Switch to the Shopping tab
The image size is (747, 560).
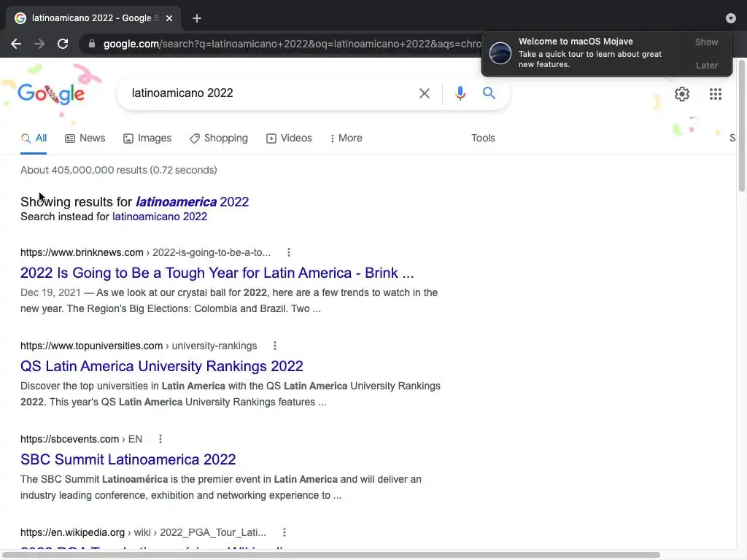[219, 138]
